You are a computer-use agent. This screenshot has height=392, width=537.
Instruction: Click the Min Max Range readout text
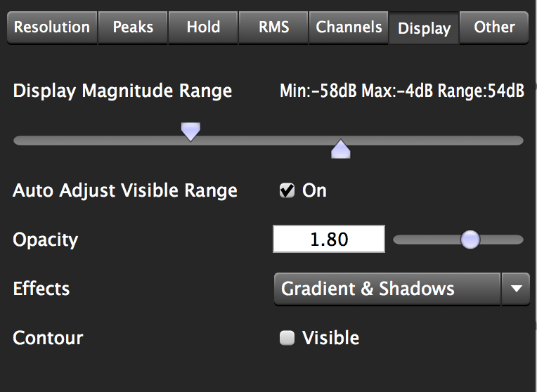[402, 91]
